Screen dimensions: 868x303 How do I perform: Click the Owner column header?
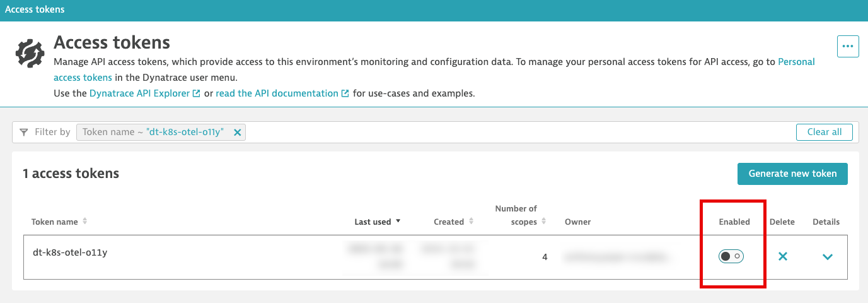tap(577, 222)
